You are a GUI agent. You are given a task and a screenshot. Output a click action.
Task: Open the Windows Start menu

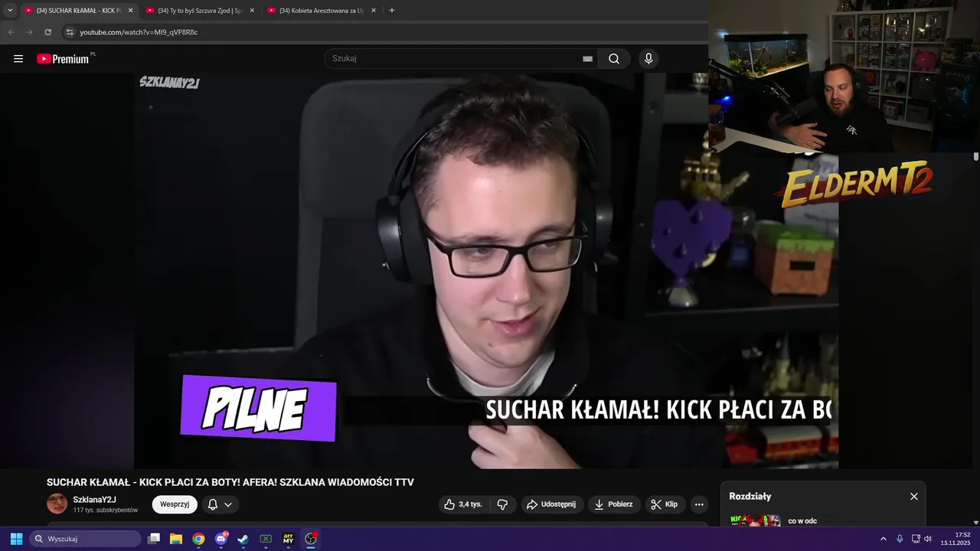click(x=16, y=539)
